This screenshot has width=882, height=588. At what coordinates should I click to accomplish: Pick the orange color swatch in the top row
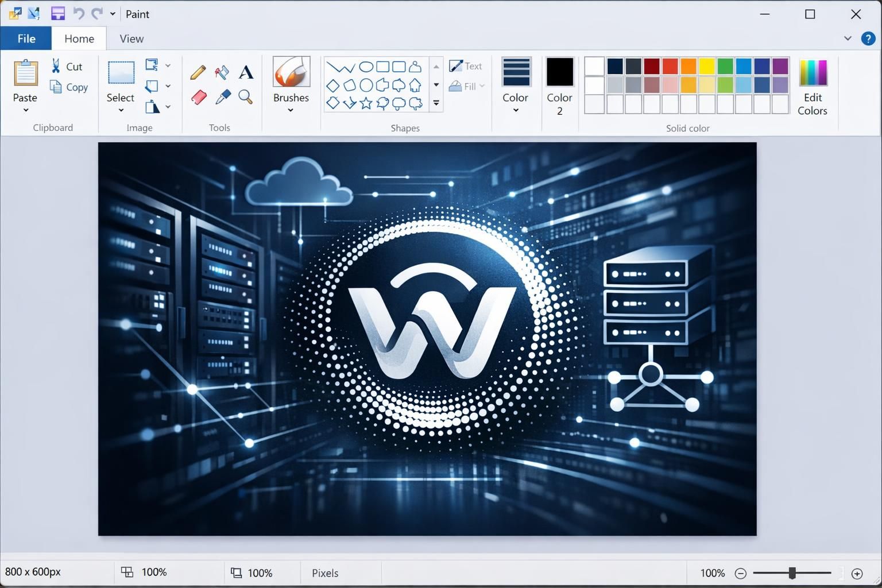(x=688, y=66)
